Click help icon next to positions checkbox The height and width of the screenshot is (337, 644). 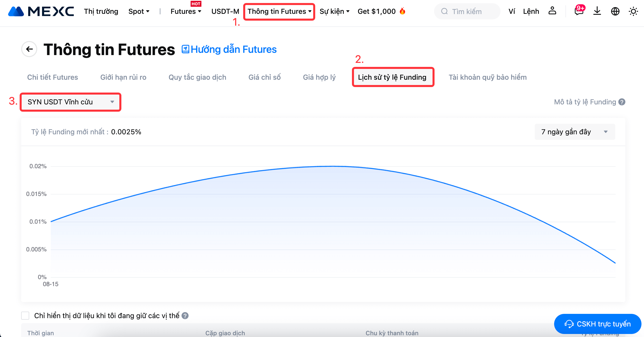(x=185, y=316)
